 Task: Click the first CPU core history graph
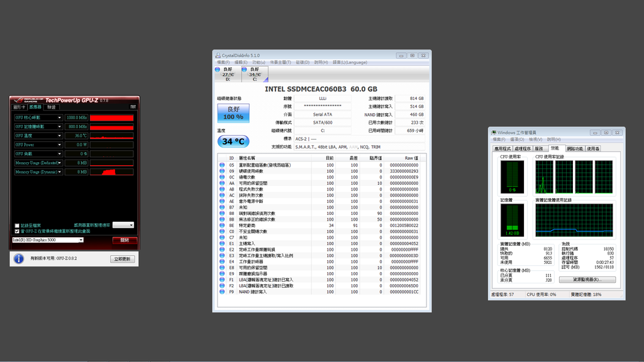(x=544, y=177)
